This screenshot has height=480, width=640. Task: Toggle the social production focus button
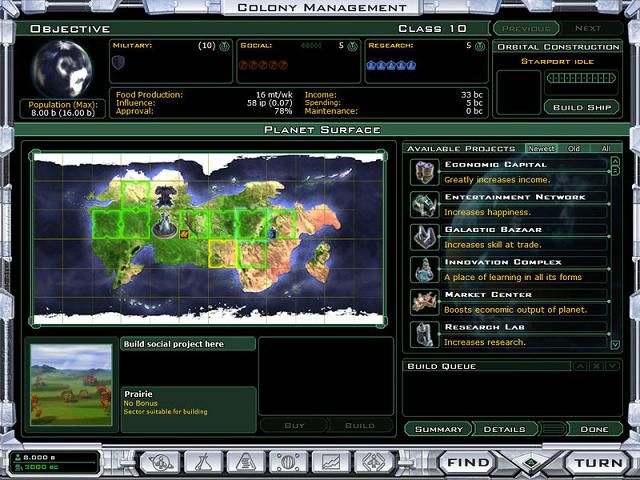[x=354, y=45]
